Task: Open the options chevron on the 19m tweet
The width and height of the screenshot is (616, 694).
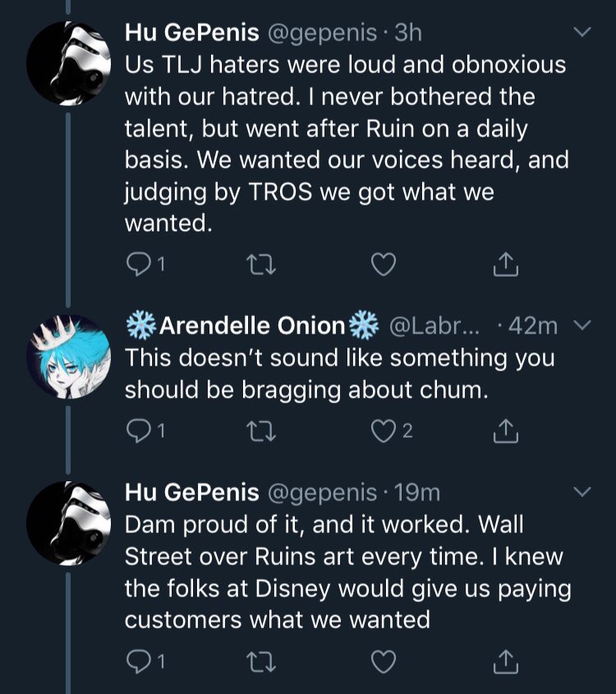Action: coord(582,492)
